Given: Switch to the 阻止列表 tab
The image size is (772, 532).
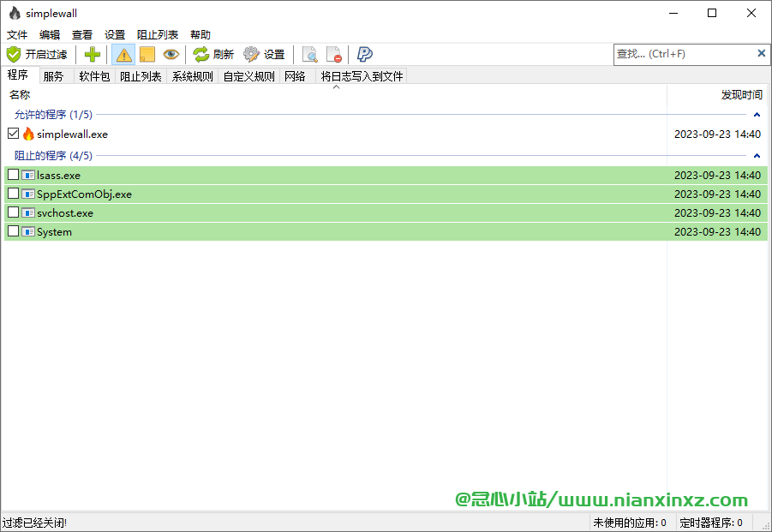Looking at the screenshot, I should pos(141,76).
